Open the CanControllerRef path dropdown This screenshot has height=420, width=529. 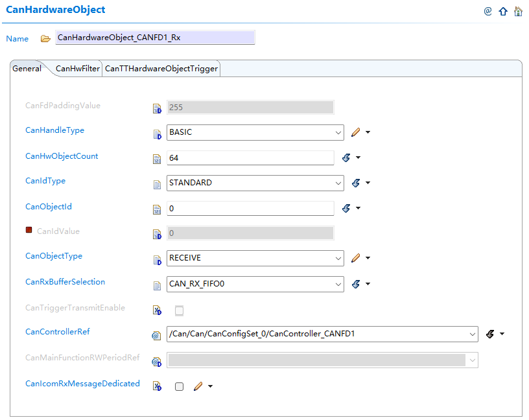(x=322, y=334)
